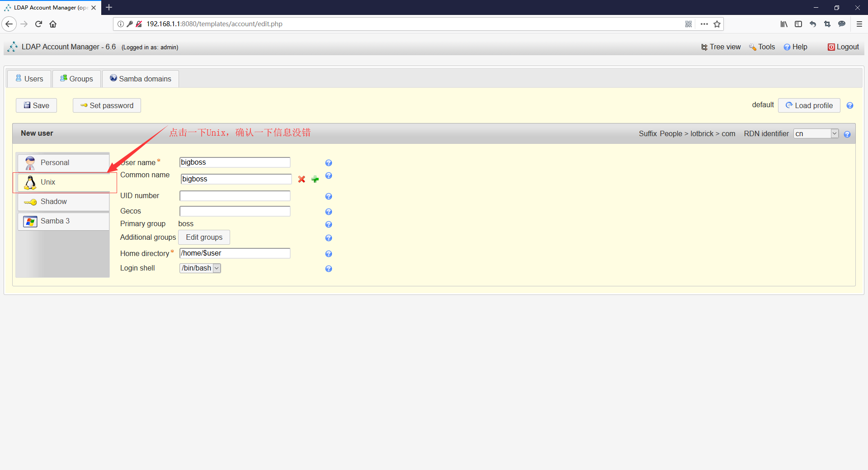This screenshot has width=868, height=470.
Task: Open help icon for Home directory
Action: coord(329,254)
